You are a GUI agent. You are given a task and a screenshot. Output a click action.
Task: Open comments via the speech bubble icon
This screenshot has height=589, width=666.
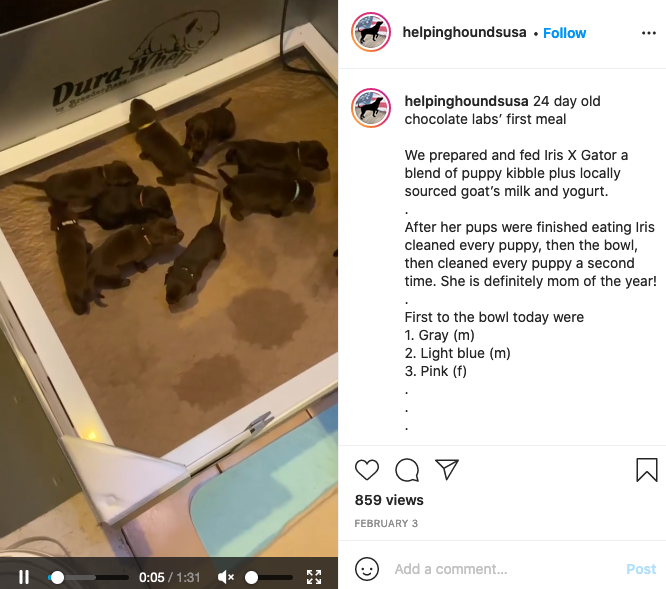tap(407, 470)
